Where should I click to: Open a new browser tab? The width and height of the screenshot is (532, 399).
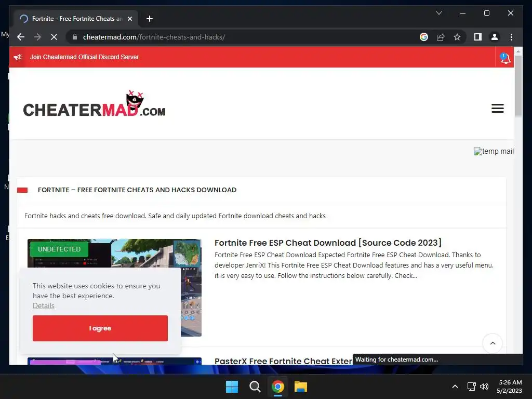150,19
